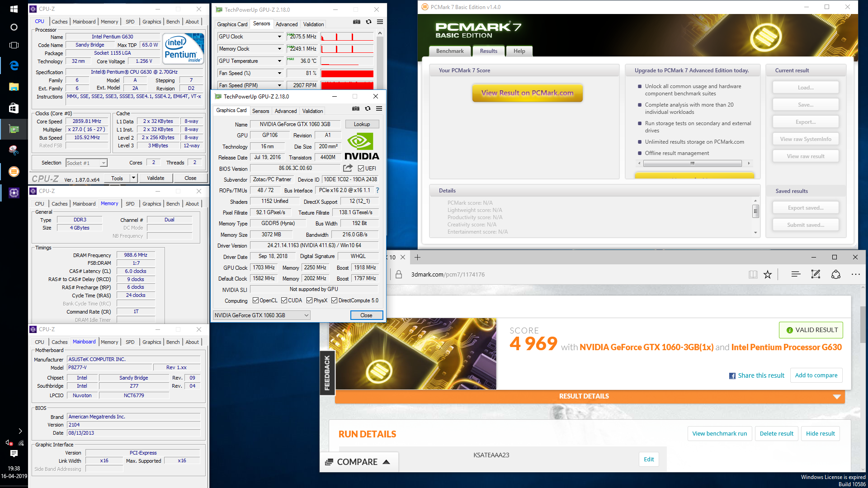The height and width of the screenshot is (488, 868).
Task: Open Microsoft Store from taskbar
Action: (14, 108)
